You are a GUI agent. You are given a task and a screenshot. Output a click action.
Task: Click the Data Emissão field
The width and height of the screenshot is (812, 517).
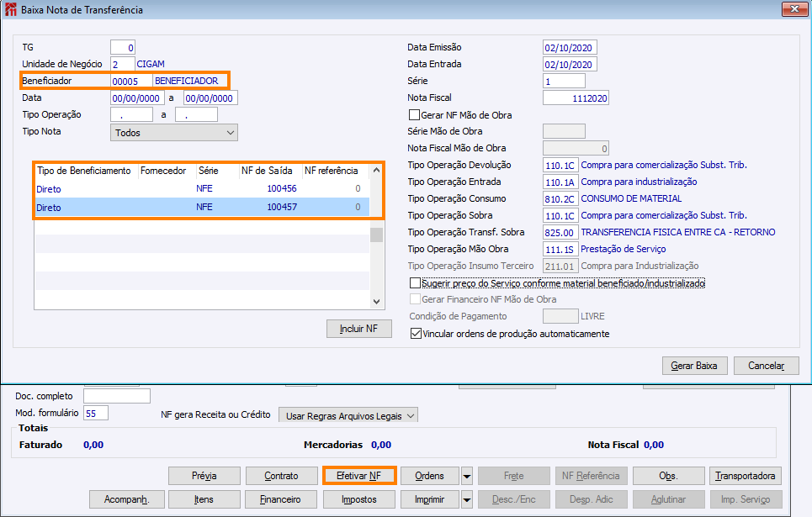570,48
